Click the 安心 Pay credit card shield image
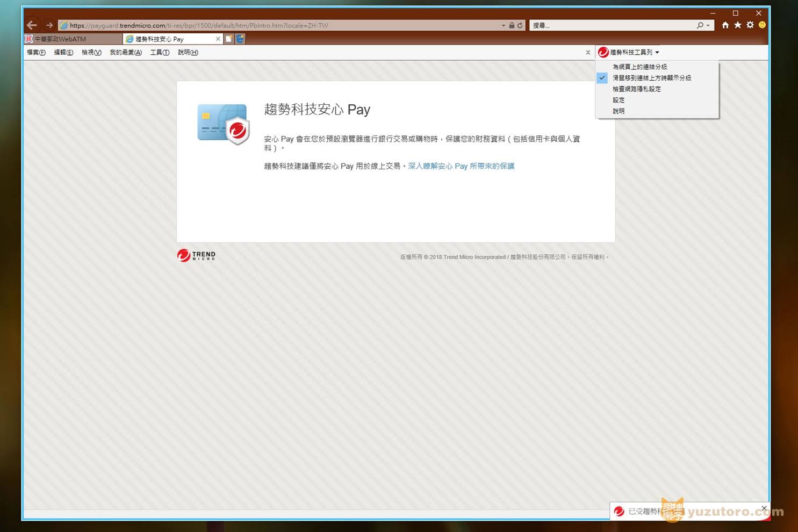 224,124
